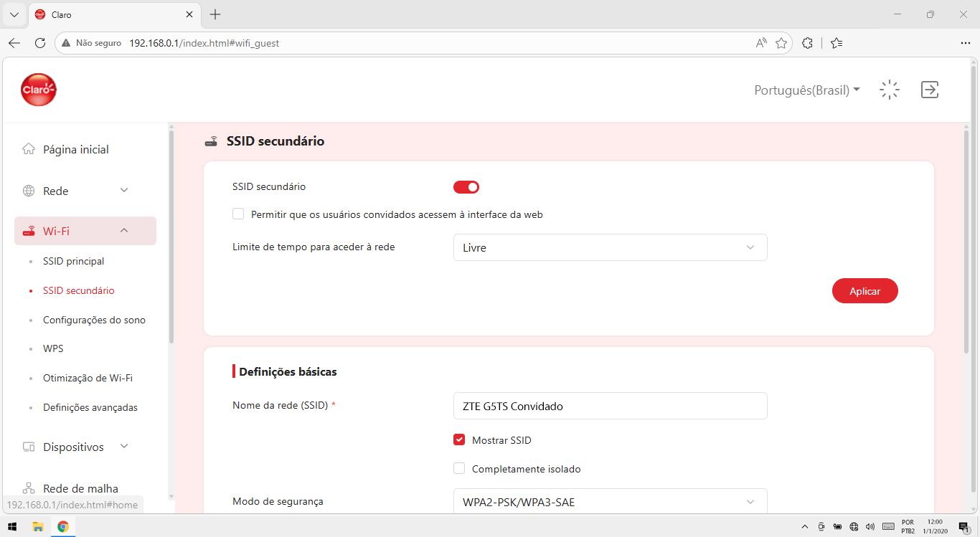Click the browser extensions icon

click(x=807, y=43)
